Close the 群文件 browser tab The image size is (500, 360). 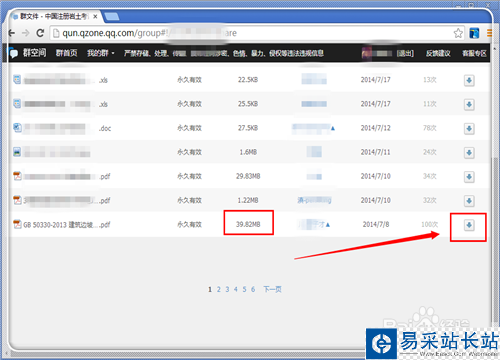95,16
